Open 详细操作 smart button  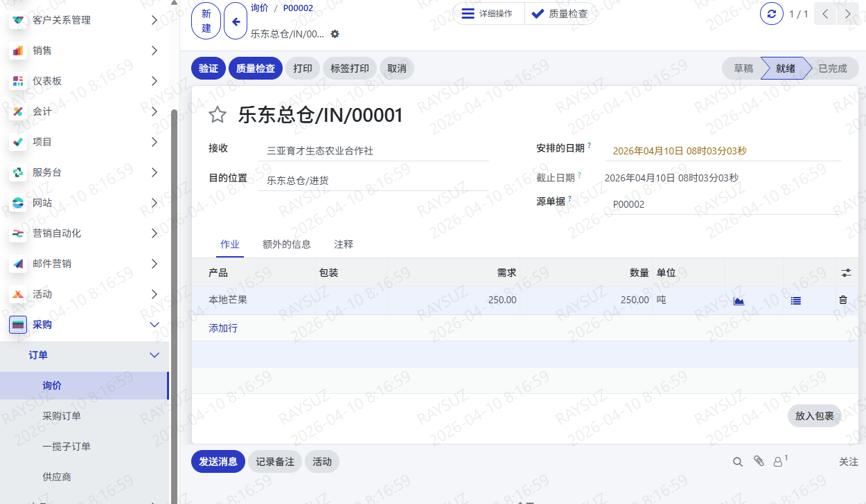pyautogui.click(x=488, y=14)
